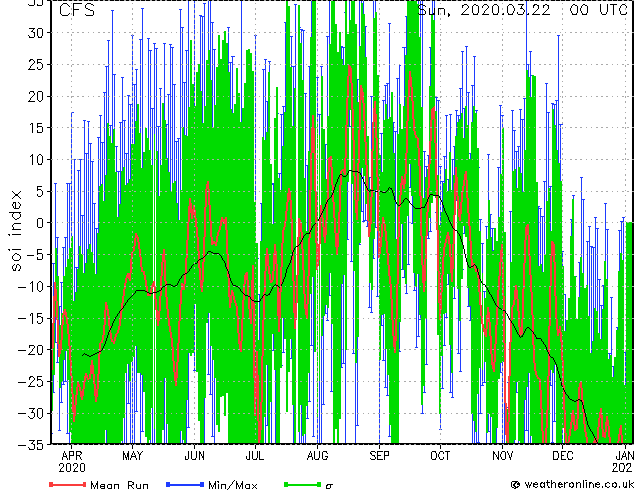Click the 25 y-axis value

point(36,65)
